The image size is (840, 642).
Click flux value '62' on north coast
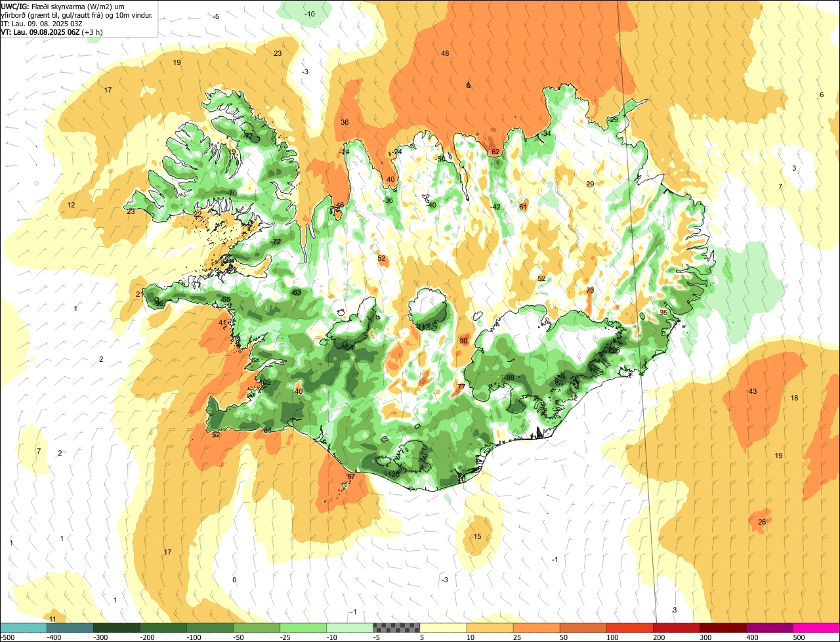coord(495,152)
